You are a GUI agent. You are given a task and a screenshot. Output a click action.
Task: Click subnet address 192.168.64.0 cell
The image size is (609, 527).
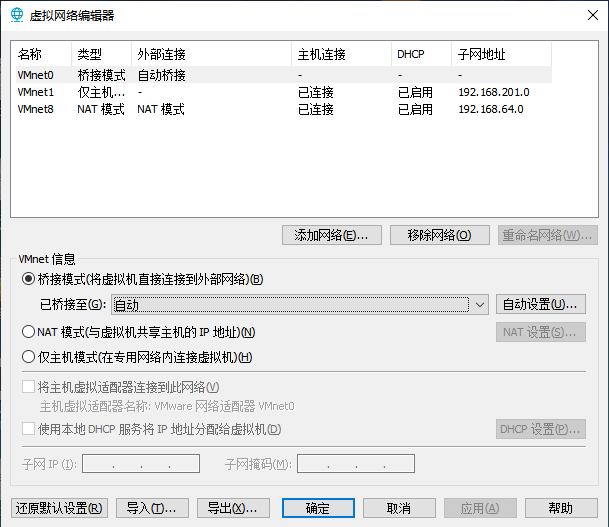[x=491, y=109]
